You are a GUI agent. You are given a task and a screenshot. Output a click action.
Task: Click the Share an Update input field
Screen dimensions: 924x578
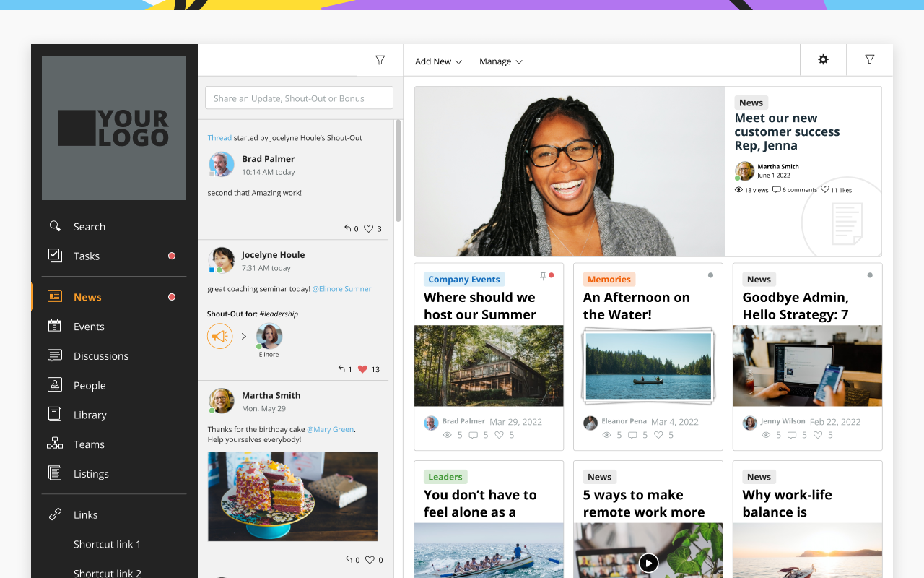point(299,98)
